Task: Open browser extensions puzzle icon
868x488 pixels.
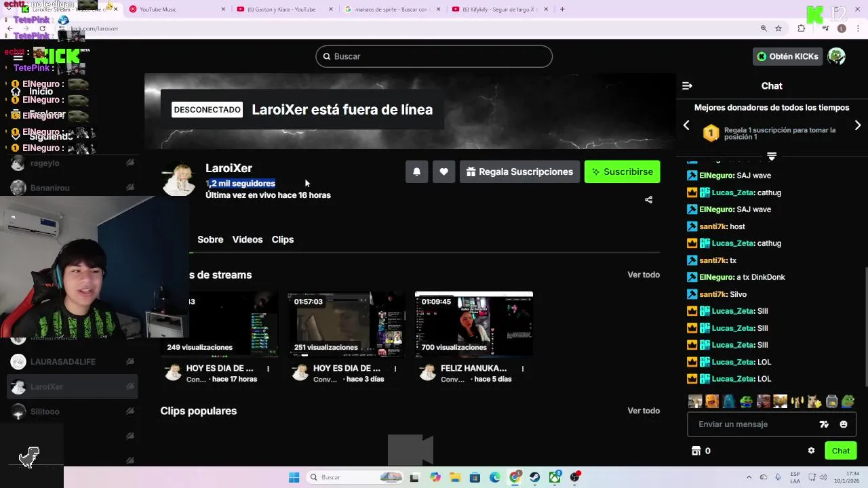Action: pyautogui.click(x=802, y=28)
